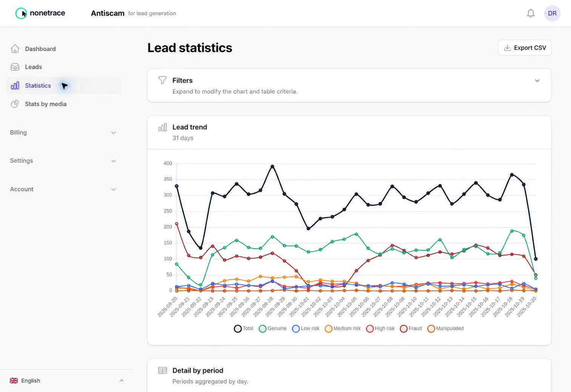
Task: Click the nonetrace logo icon
Action: (21, 13)
